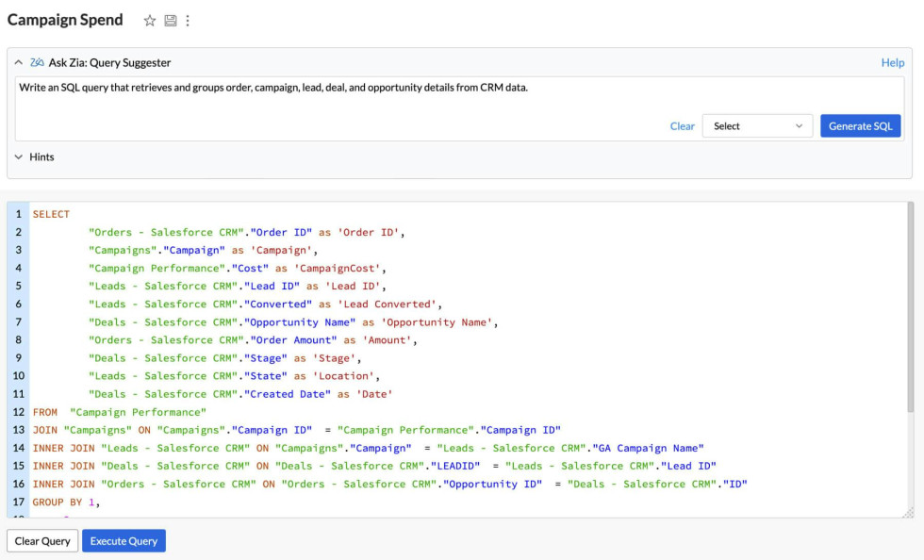
Task: Click the Campaign Spend title text
Action: [x=65, y=19]
